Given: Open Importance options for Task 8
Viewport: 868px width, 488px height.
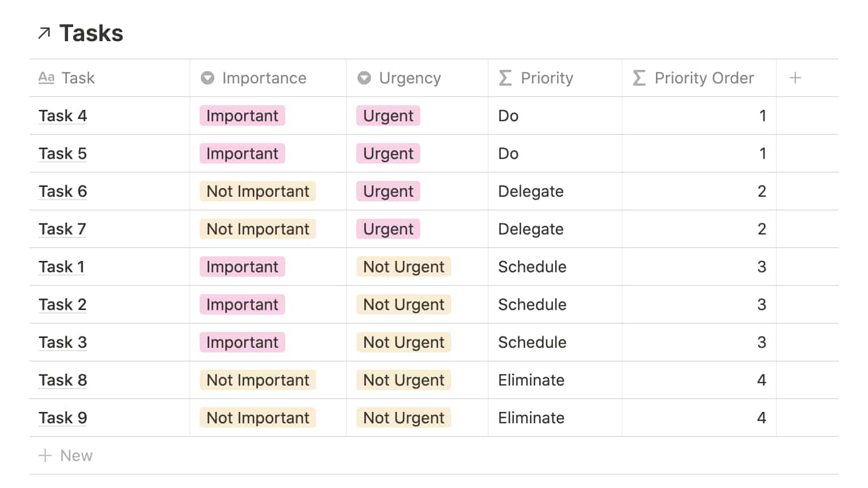Looking at the screenshot, I should 258,380.
